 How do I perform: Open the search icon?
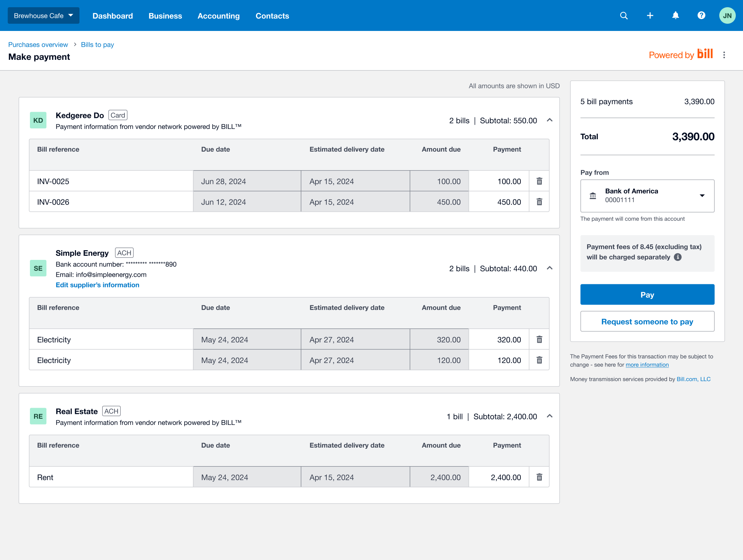tap(624, 15)
